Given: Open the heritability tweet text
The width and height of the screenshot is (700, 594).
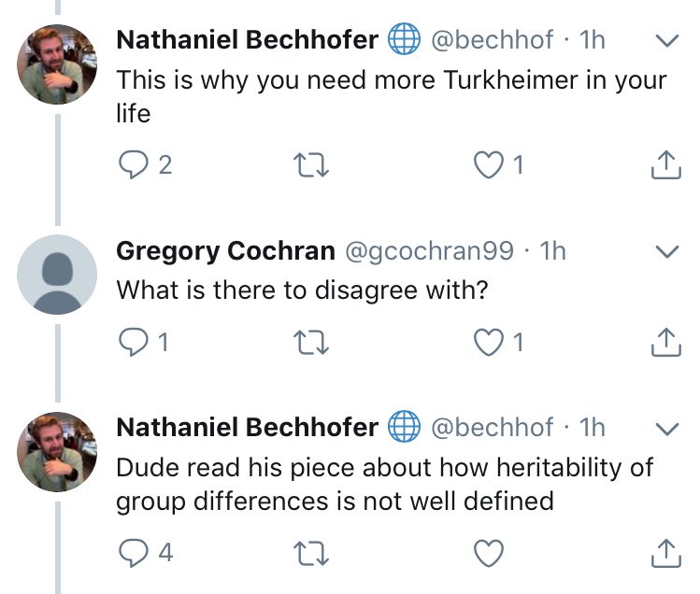Looking at the screenshot, I should [383, 483].
